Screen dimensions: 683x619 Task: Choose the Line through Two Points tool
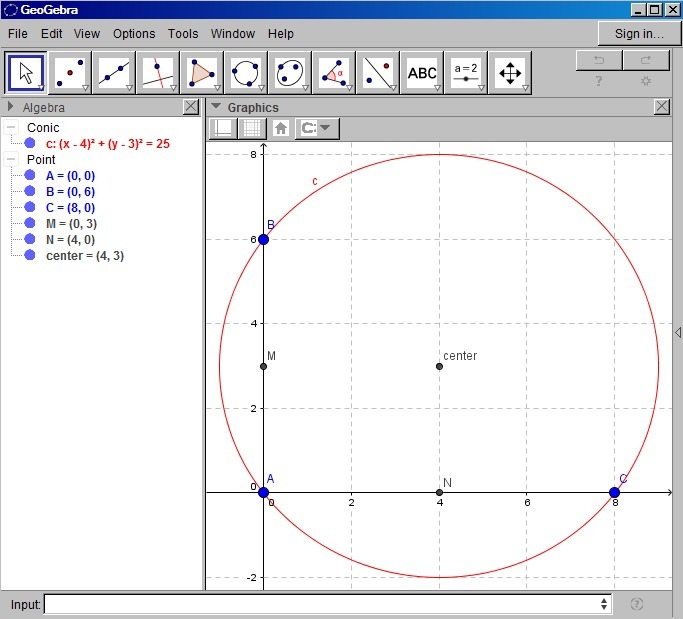click(114, 73)
